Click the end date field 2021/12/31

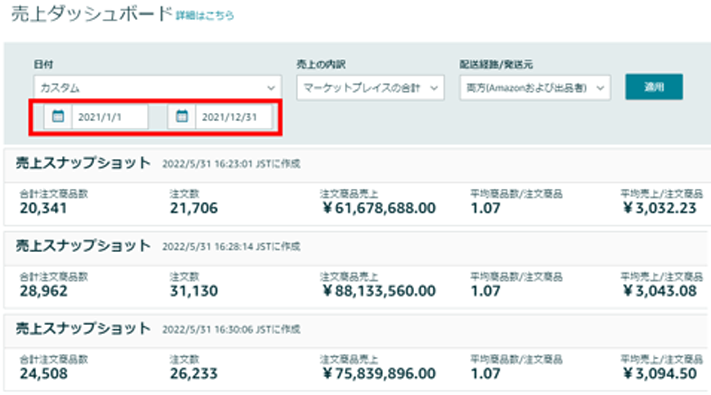click(x=234, y=117)
